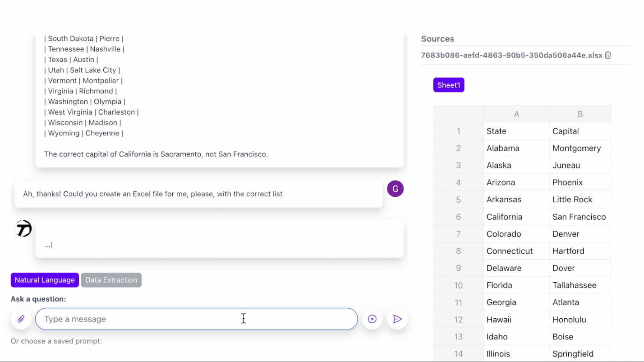Click the assistant logo avatar beside the reply
This screenshot has height=362, width=644.
coord(23,228)
